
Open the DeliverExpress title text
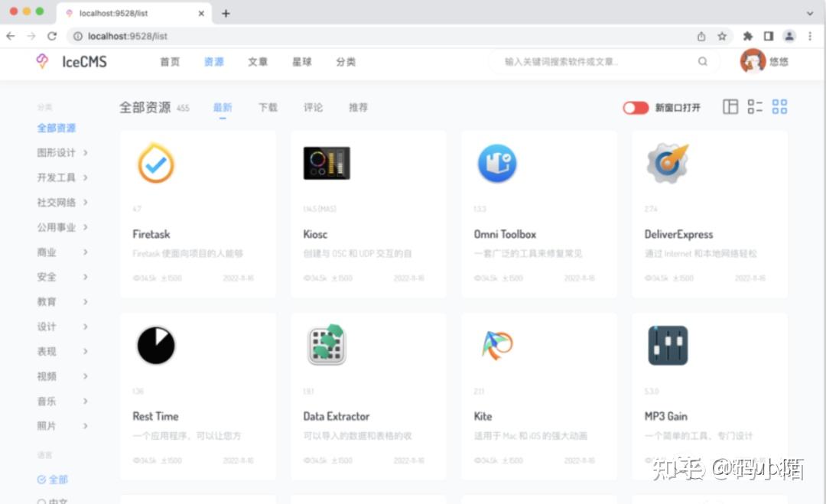pos(678,234)
